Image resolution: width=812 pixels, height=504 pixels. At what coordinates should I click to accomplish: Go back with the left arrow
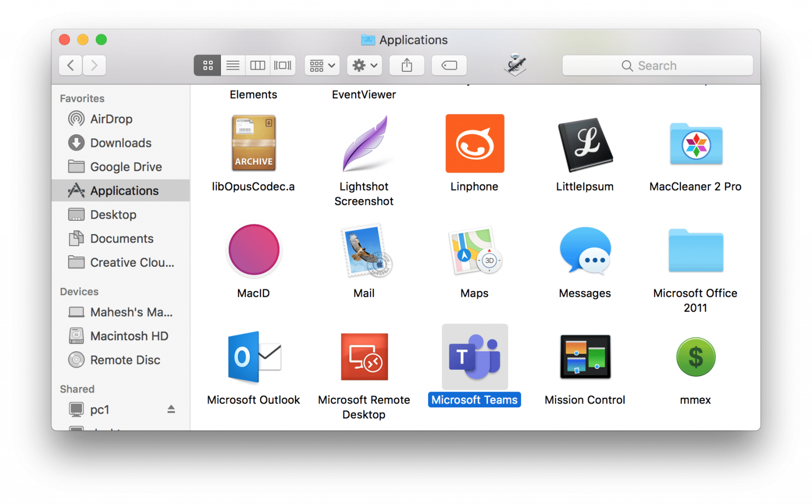[70, 66]
